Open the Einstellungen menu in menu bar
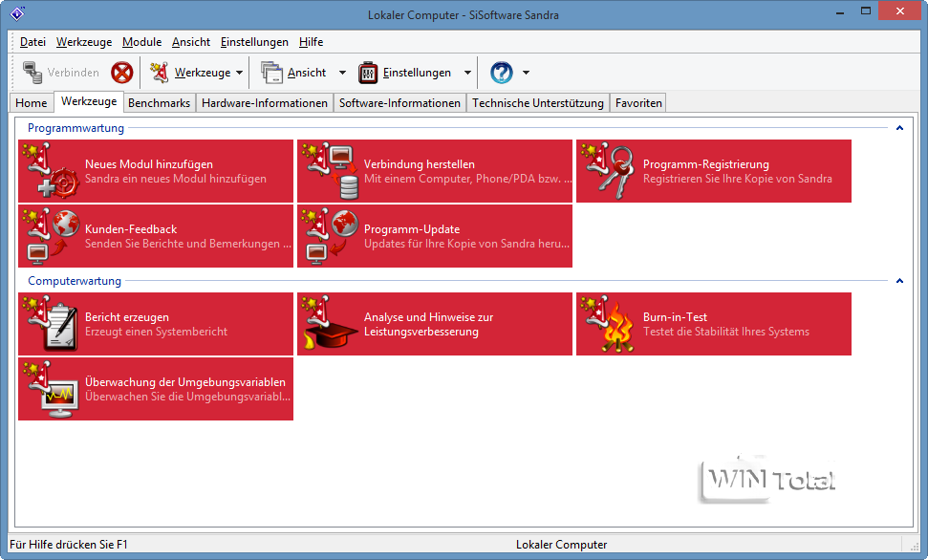Viewport: 928px width, 560px height. tap(254, 42)
